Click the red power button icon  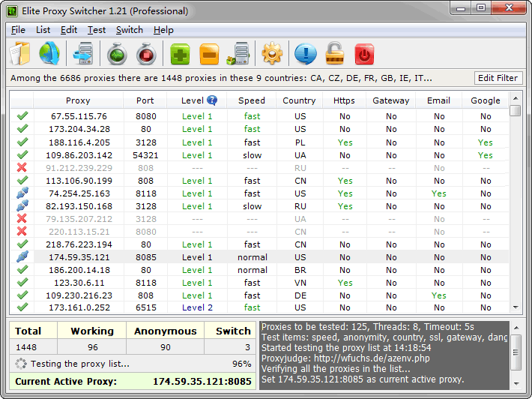point(364,54)
